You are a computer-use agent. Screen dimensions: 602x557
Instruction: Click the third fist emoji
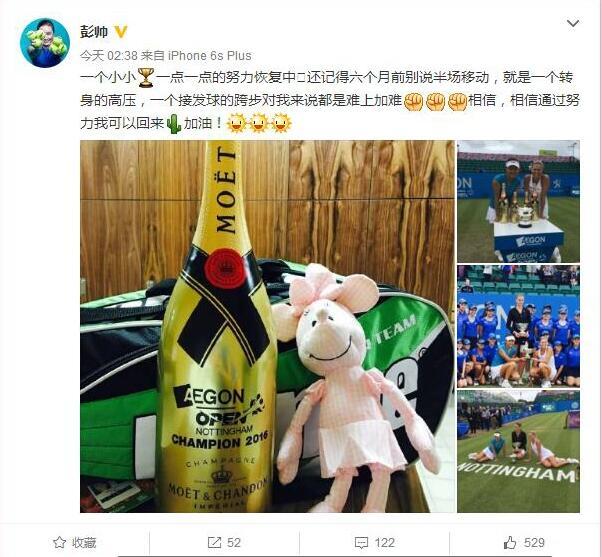(x=457, y=101)
